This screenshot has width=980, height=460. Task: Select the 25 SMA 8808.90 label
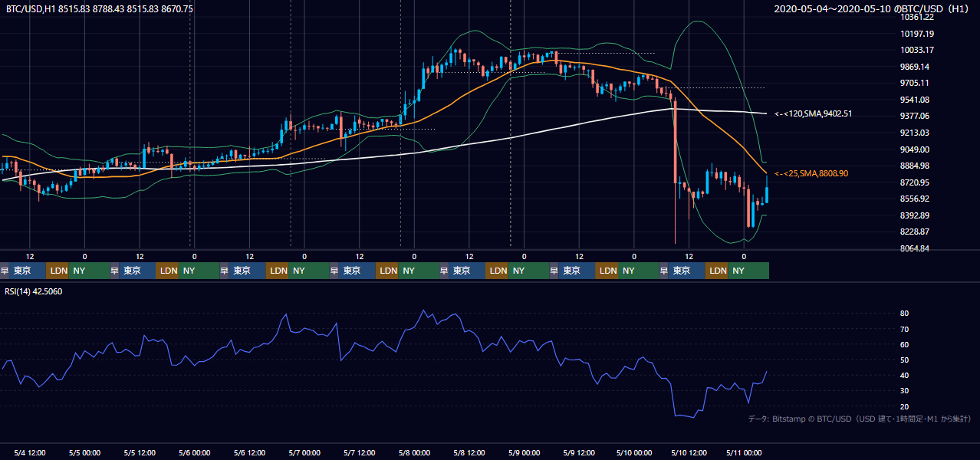(x=811, y=174)
